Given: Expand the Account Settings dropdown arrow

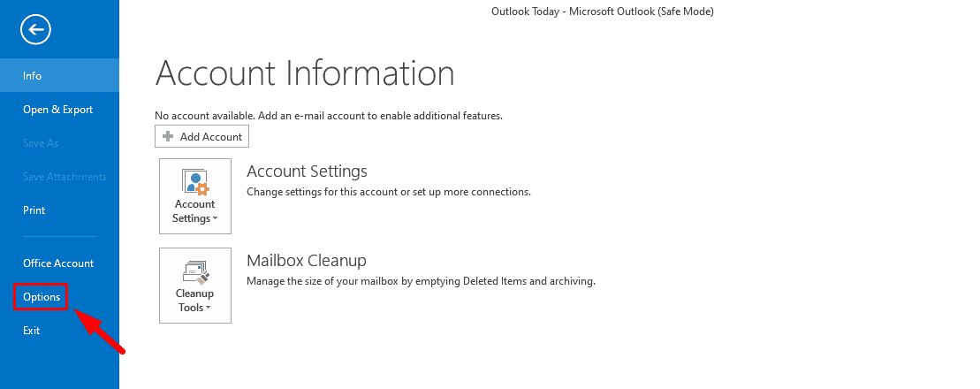Looking at the screenshot, I should coord(215,219).
